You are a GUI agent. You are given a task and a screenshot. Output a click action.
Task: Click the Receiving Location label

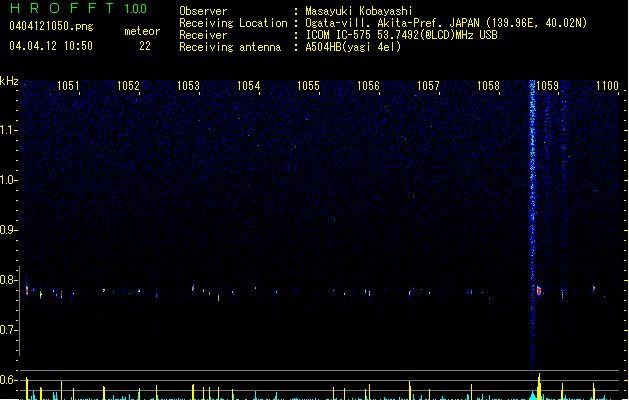point(233,23)
